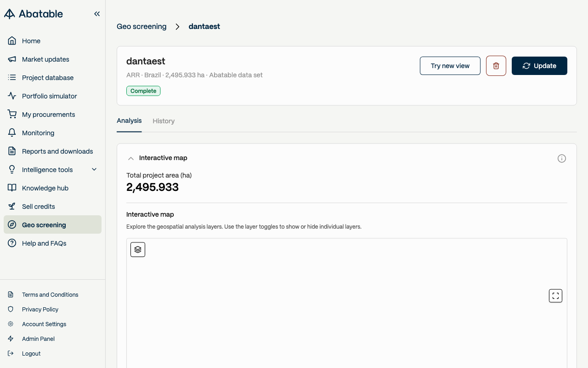This screenshot has width=588, height=368.
Task: Open Account Settings
Action: click(44, 324)
